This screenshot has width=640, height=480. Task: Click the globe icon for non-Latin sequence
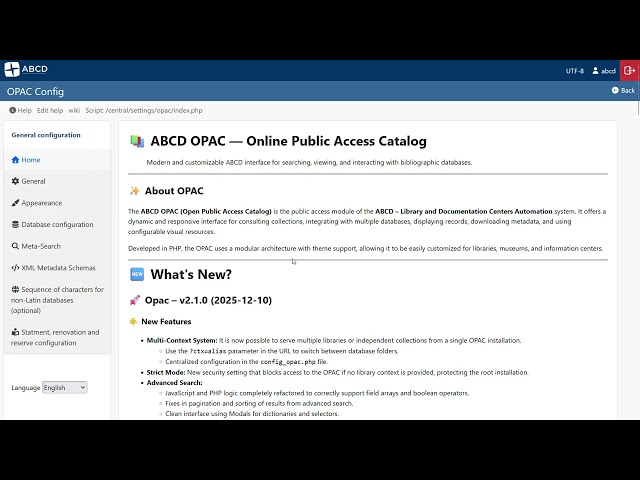point(16,289)
